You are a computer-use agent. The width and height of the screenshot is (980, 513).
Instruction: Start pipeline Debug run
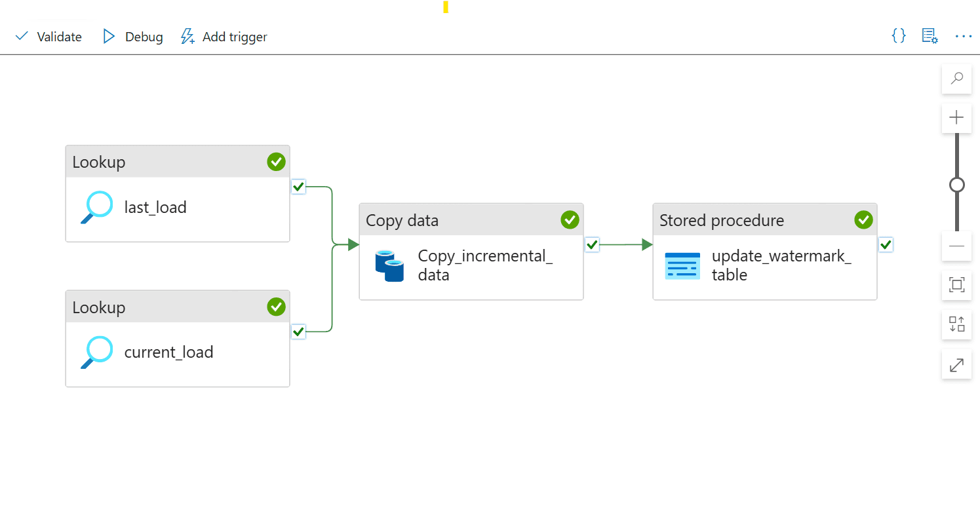coord(133,37)
